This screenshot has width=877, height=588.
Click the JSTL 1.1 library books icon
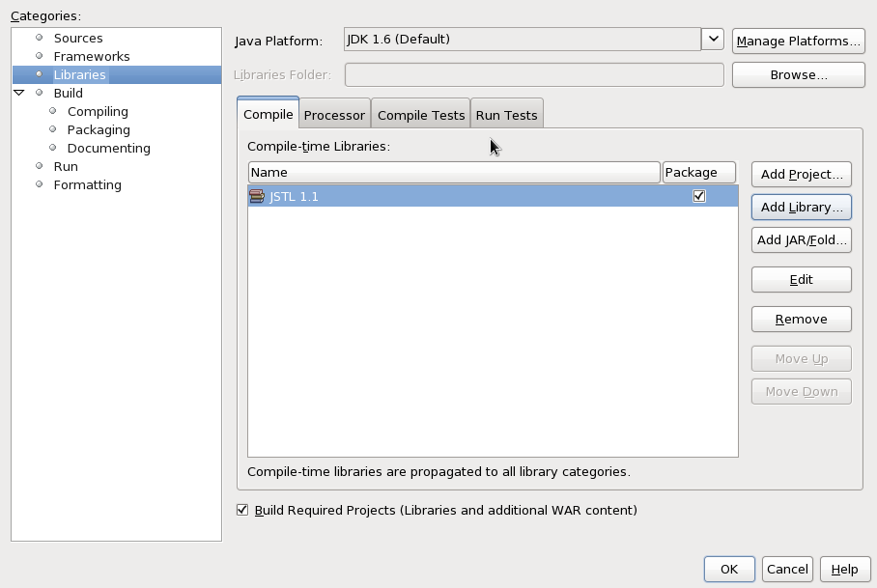(x=257, y=196)
